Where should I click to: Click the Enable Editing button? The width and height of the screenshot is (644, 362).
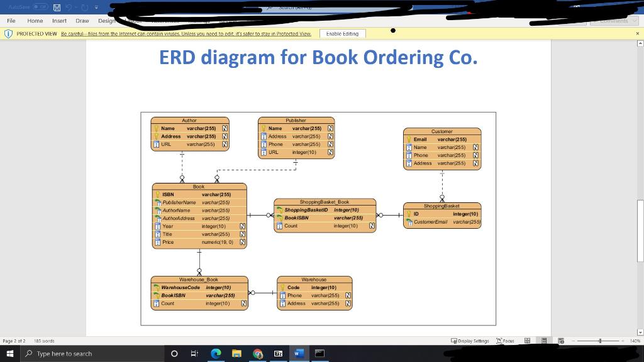(x=342, y=35)
